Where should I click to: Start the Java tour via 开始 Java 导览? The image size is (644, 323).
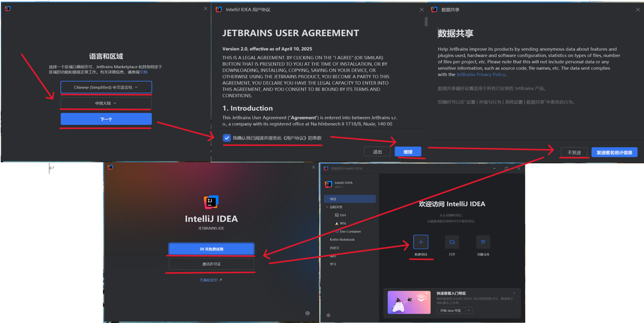(450, 310)
